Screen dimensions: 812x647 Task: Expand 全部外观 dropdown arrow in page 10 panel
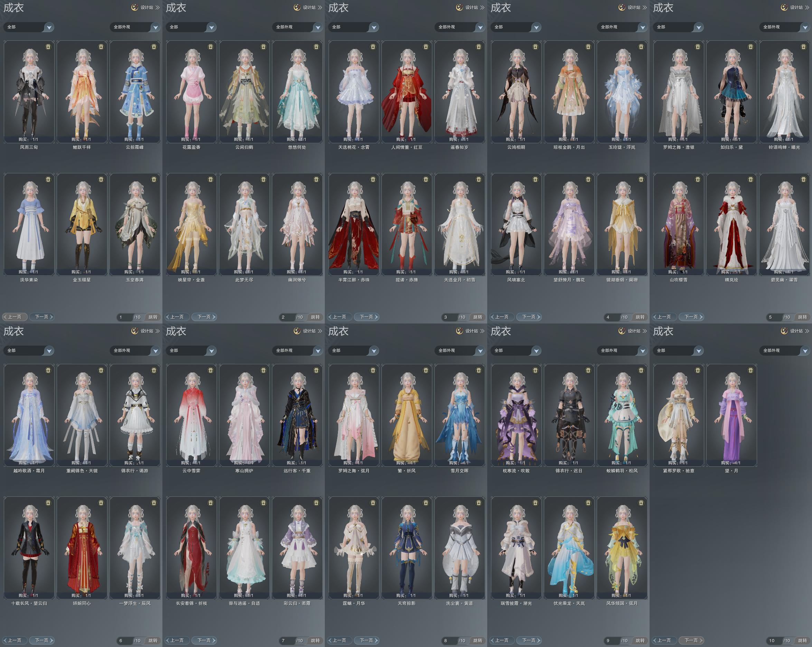805,351
